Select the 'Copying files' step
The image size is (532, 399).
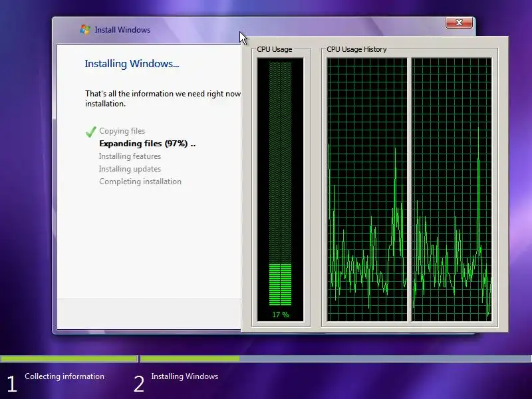(x=122, y=131)
